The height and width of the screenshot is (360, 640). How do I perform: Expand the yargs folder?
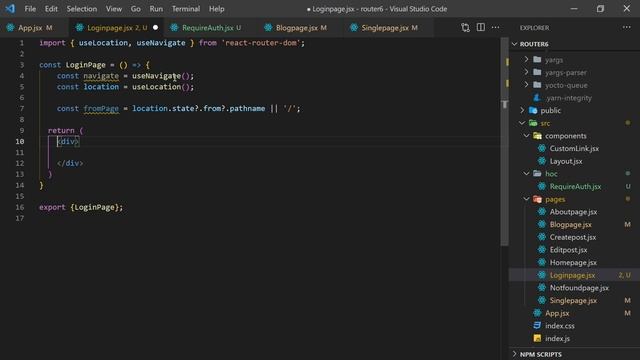pos(574,60)
